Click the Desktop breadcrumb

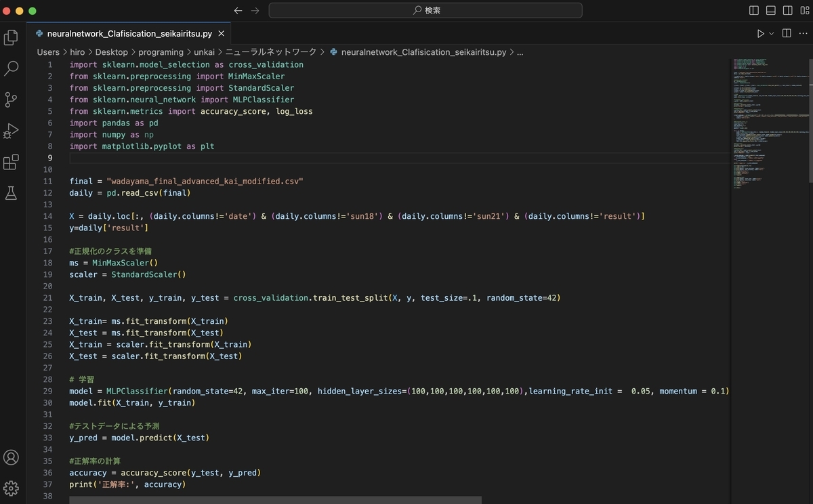(x=111, y=52)
